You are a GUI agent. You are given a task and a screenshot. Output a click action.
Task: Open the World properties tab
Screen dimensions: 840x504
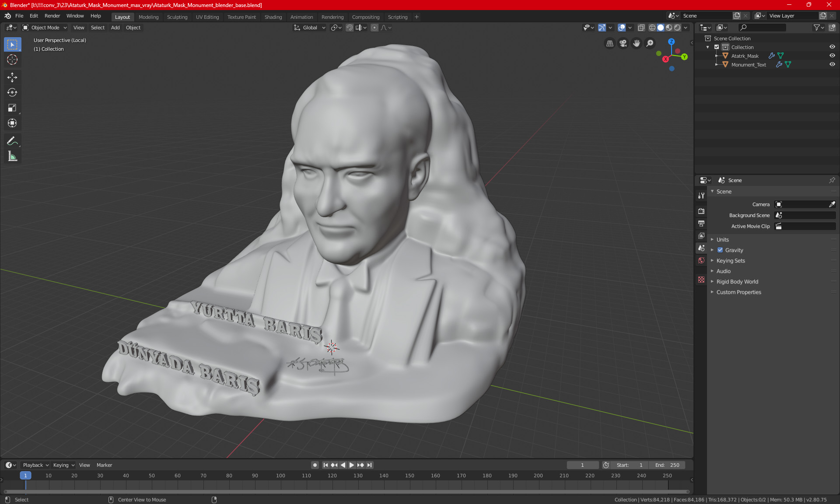pos(701,260)
